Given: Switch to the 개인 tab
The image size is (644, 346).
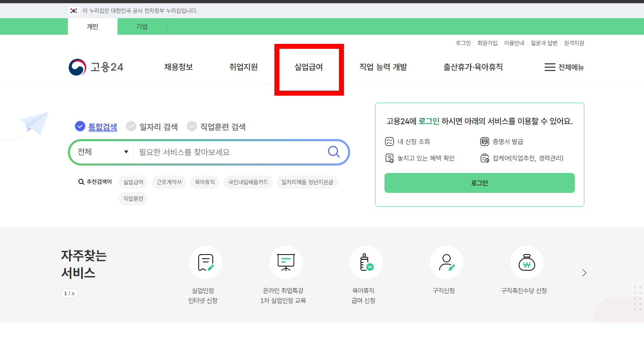Looking at the screenshot, I should 93,26.
